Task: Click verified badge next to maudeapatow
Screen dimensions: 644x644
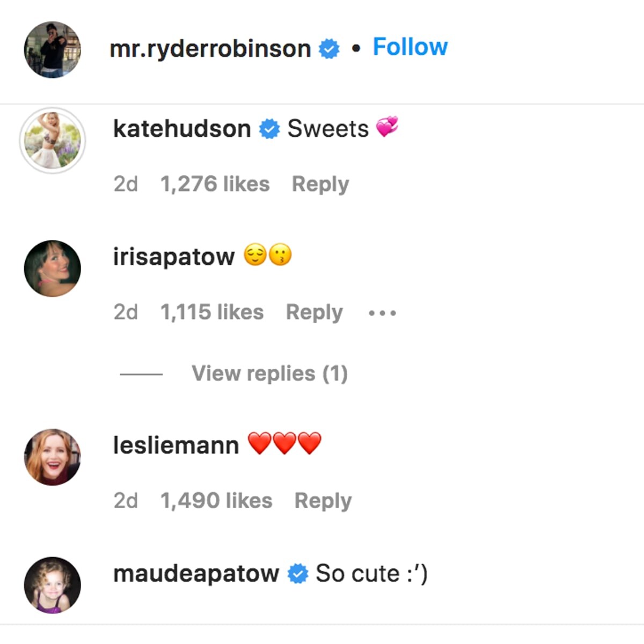Action: pos(298,574)
